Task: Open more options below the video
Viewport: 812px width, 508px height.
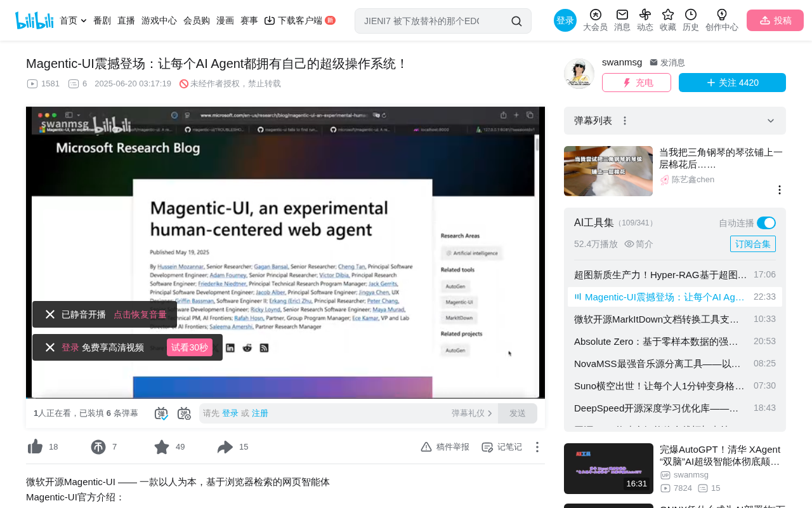Action: pyautogui.click(x=537, y=447)
